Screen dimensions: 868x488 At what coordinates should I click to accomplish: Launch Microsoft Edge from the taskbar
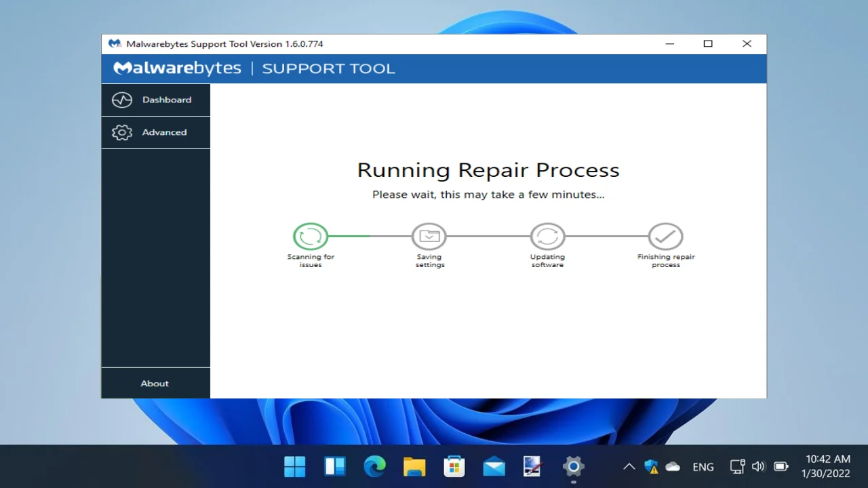pos(374,466)
